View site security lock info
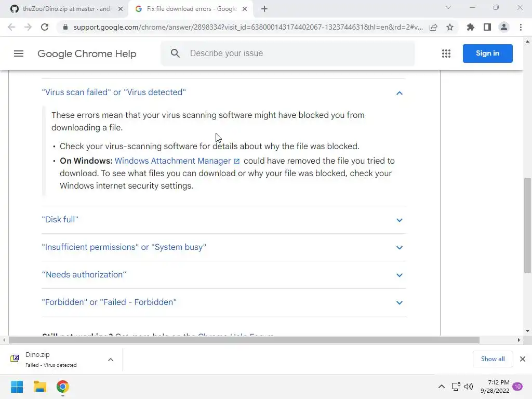The height and width of the screenshot is (399, 532). [65, 27]
